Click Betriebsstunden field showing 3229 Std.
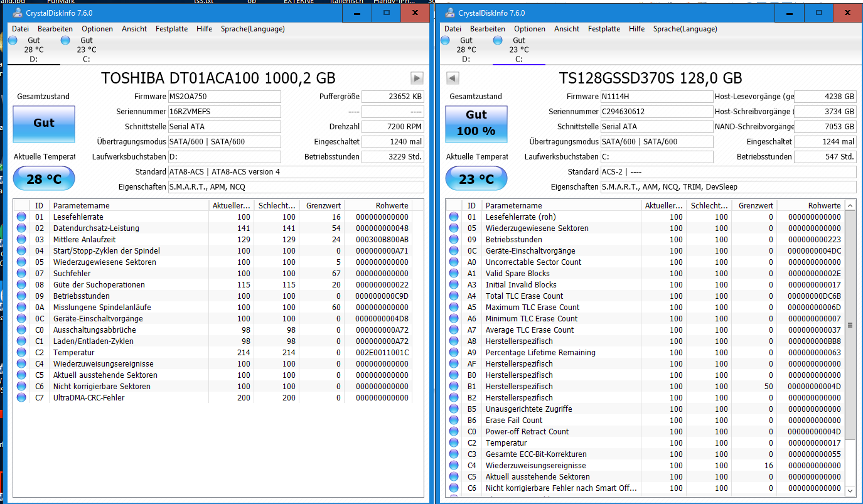Viewport: 863px width, 504px height. click(393, 157)
